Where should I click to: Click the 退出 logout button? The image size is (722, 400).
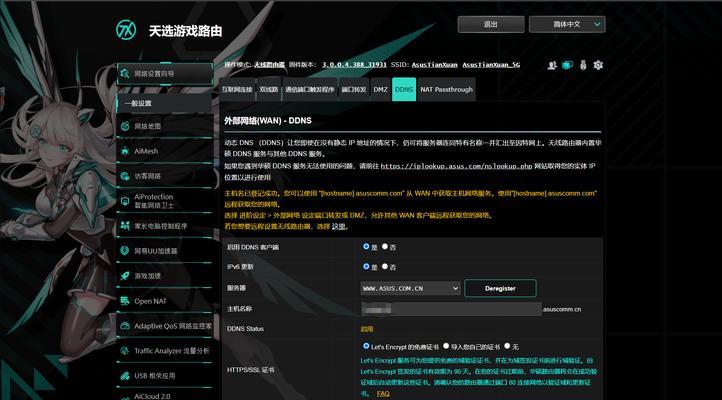pyautogui.click(x=491, y=24)
